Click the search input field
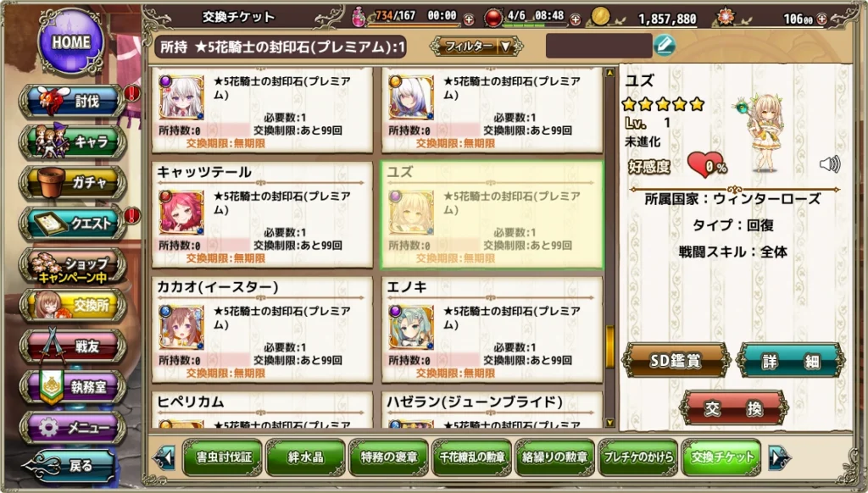 pos(599,46)
